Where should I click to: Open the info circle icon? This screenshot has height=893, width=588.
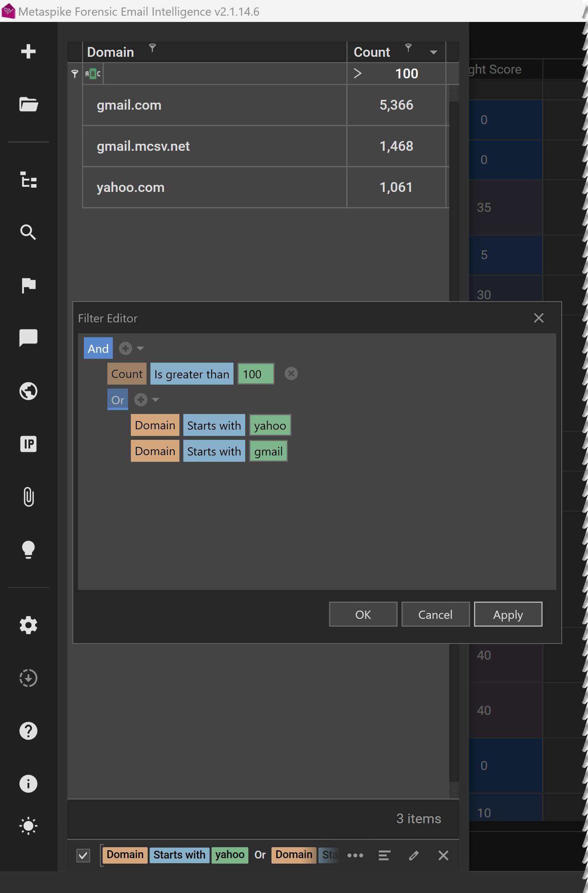(28, 784)
